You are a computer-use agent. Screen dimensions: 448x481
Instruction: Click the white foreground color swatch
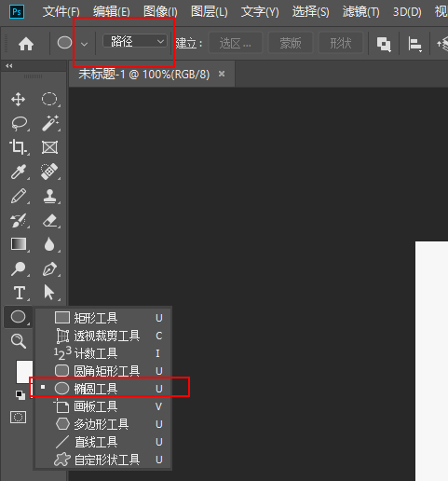pyautogui.click(x=24, y=372)
